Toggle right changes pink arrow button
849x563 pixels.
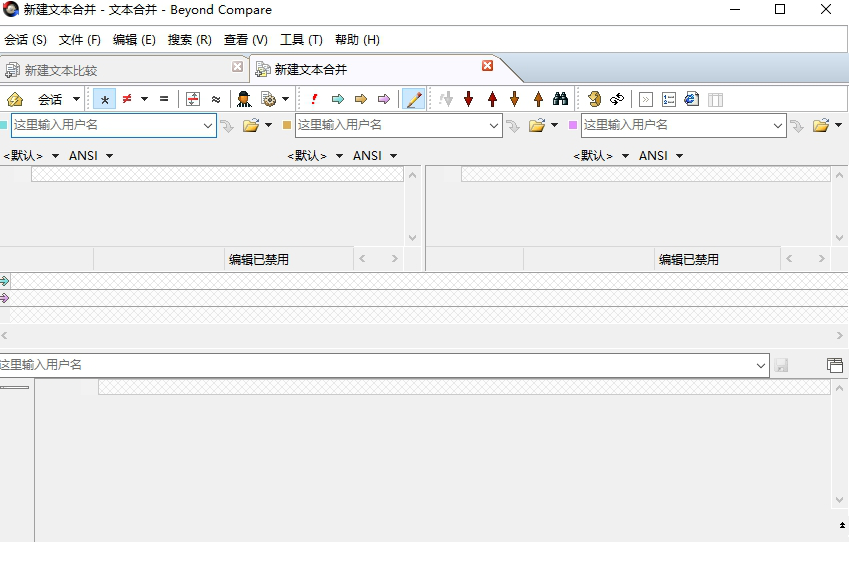(384, 99)
